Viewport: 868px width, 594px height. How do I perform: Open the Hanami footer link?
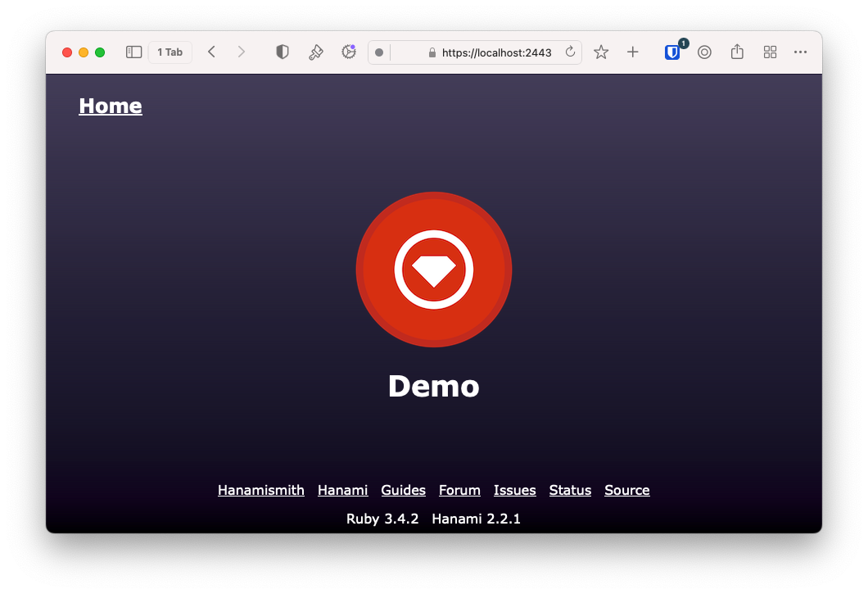click(x=342, y=491)
